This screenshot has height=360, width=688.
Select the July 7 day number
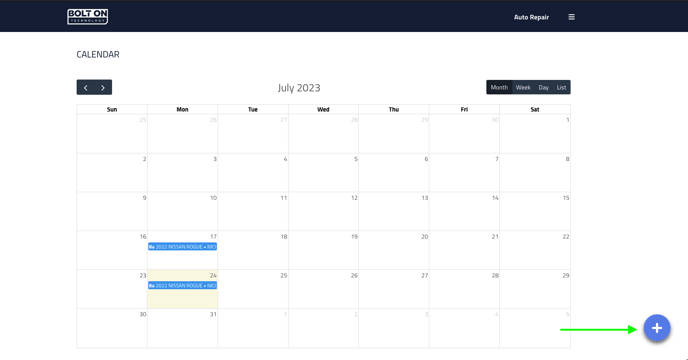click(x=497, y=159)
